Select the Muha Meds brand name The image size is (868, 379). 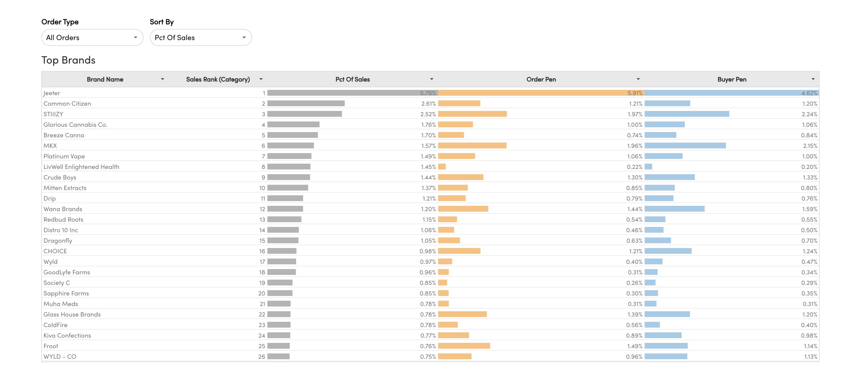(x=61, y=304)
